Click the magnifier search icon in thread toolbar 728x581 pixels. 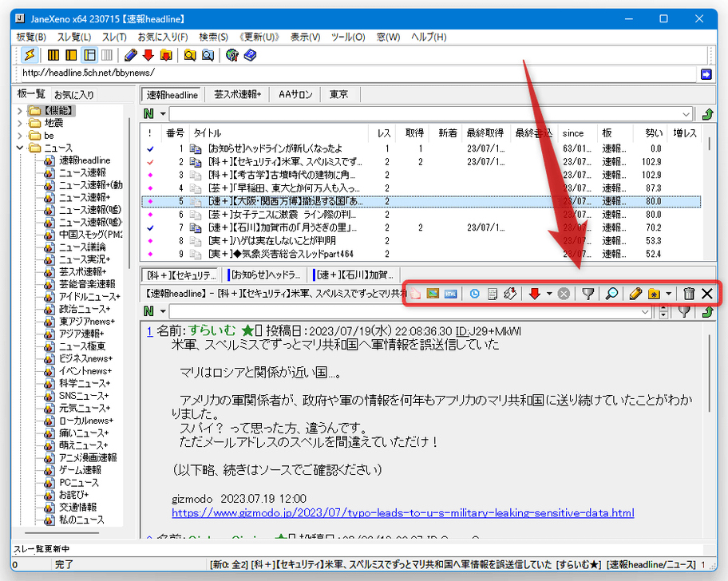click(x=611, y=293)
